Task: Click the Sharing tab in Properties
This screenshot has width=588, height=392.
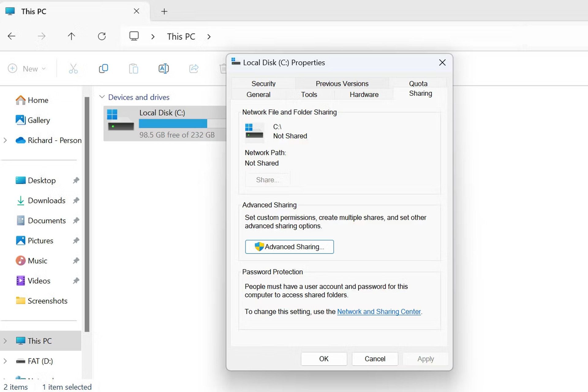Action: pyautogui.click(x=420, y=93)
